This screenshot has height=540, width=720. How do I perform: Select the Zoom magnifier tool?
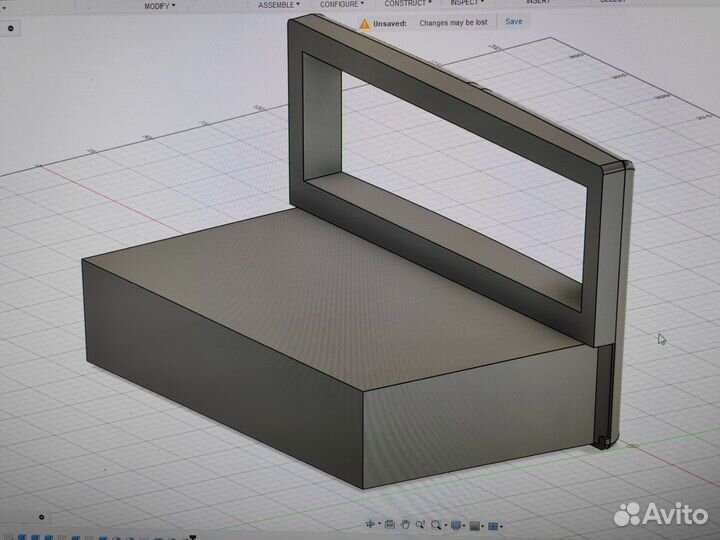click(420, 524)
